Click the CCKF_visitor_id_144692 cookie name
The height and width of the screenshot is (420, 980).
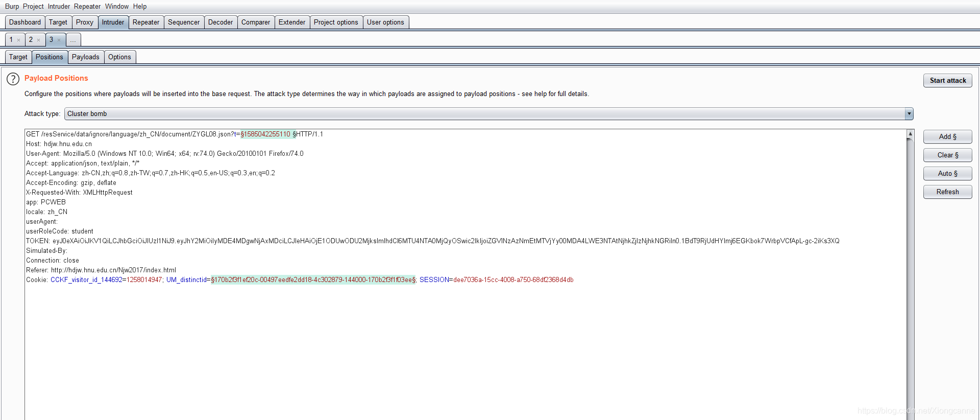pos(86,280)
